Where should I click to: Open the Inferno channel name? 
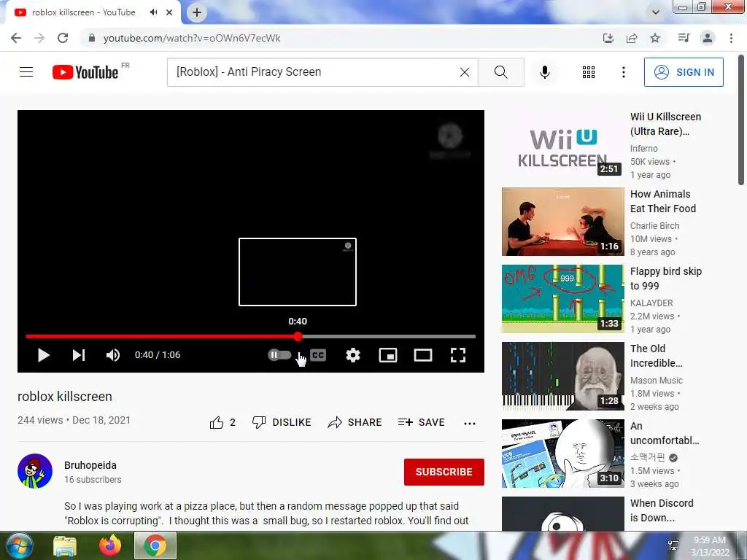click(x=643, y=149)
